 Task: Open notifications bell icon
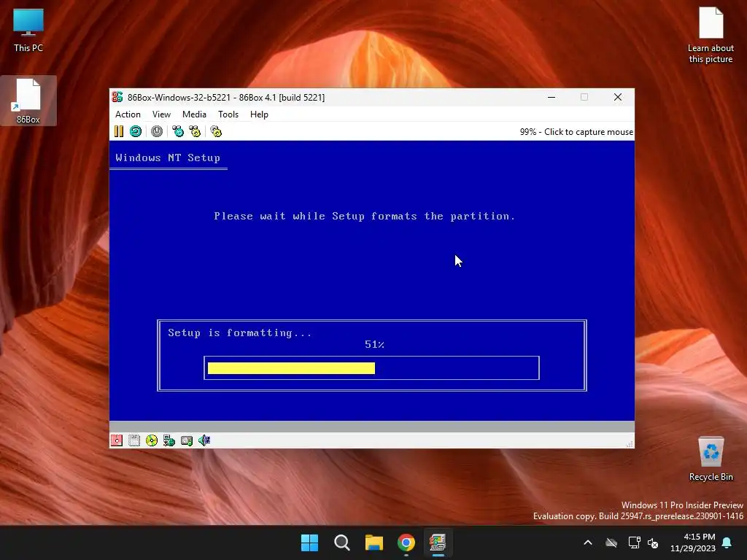(x=727, y=542)
